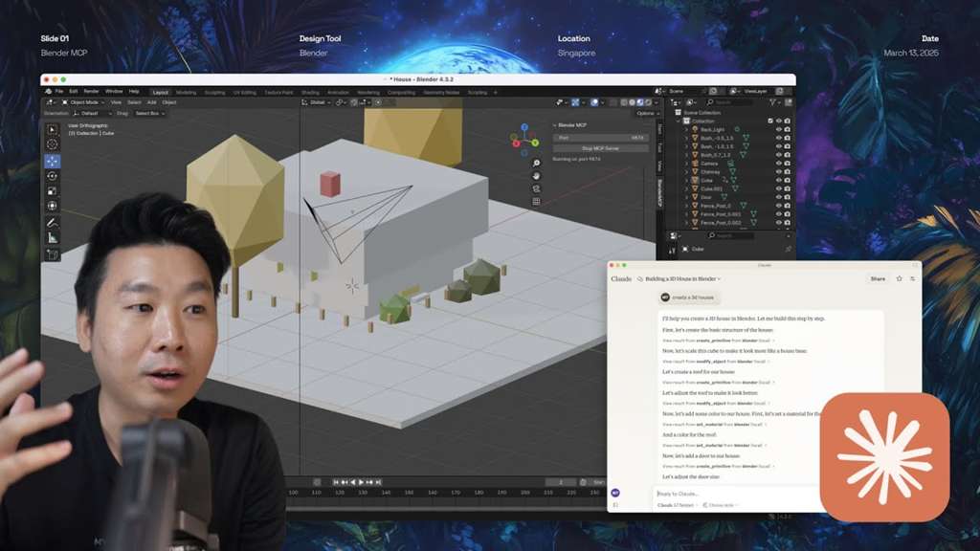Click the Stop MCP Server button

(600, 148)
